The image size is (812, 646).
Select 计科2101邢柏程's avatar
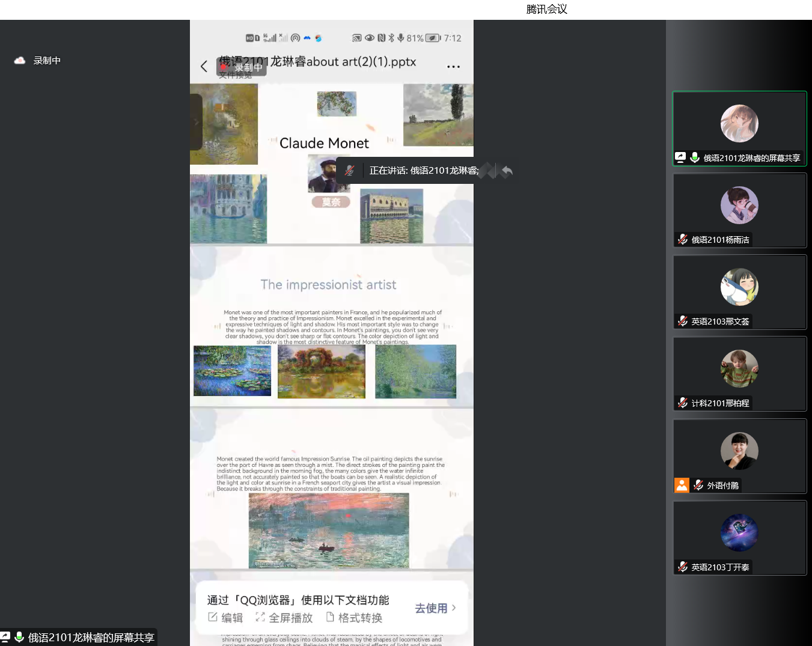pos(739,368)
